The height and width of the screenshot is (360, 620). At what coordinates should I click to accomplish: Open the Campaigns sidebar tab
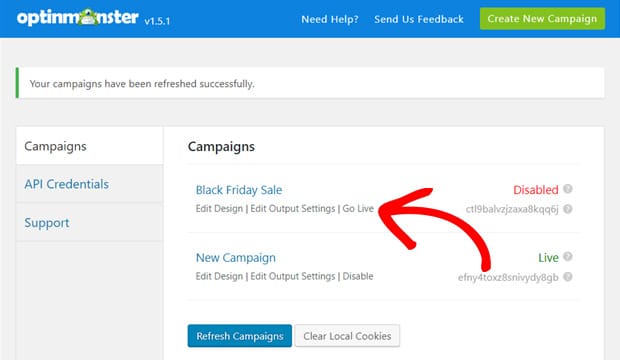(89, 146)
